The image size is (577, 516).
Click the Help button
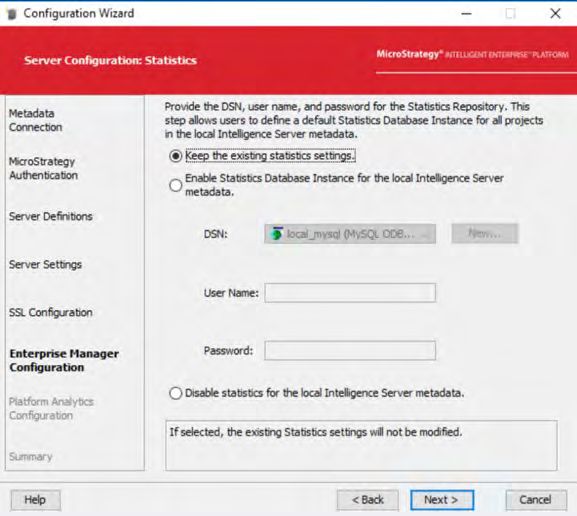tap(35, 500)
